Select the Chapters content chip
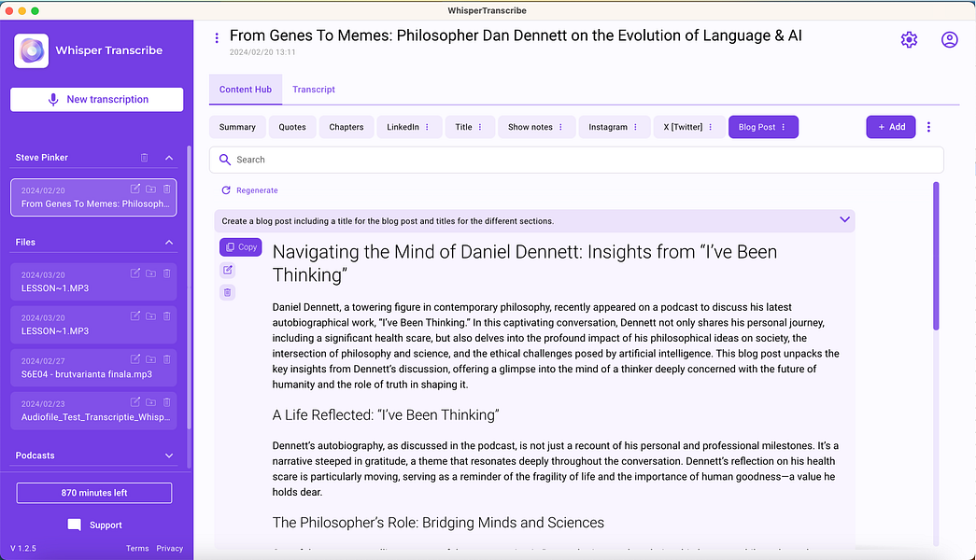976x560 pixels. click(347, 127)
